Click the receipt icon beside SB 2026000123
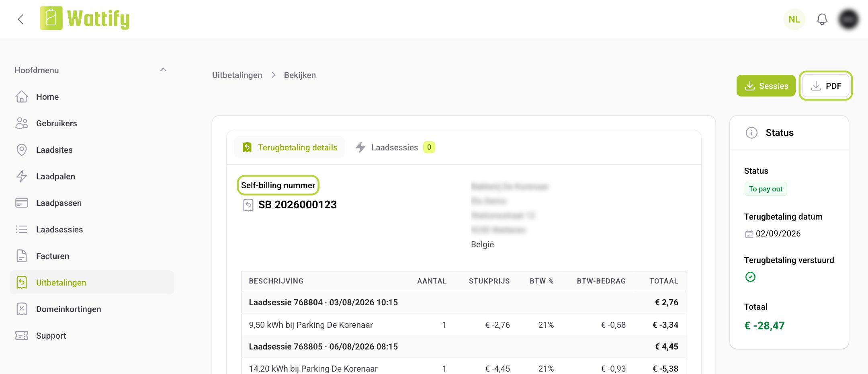This screenshot has height=374, width=868. [248, 205]
